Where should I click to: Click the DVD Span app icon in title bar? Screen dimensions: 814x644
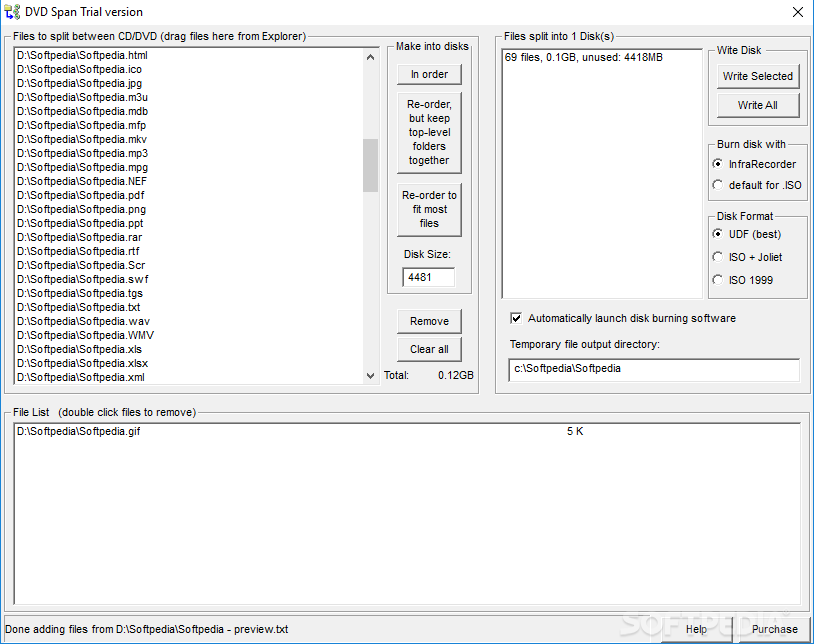point(12,11)
